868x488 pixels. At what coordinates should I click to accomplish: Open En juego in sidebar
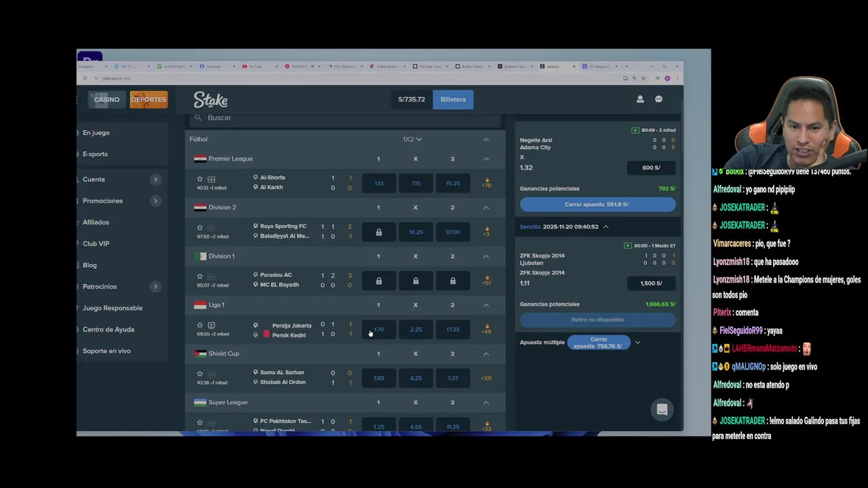coord(96,133)
